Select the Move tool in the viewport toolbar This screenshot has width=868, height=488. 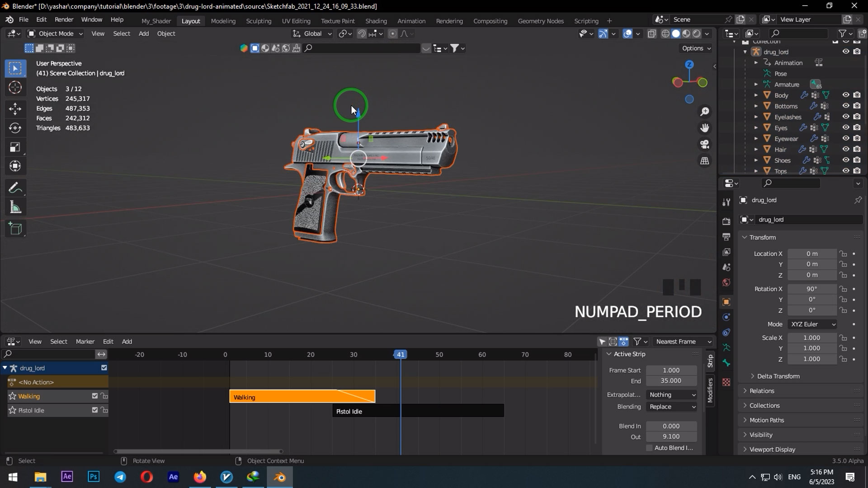(x=15, y=109)
